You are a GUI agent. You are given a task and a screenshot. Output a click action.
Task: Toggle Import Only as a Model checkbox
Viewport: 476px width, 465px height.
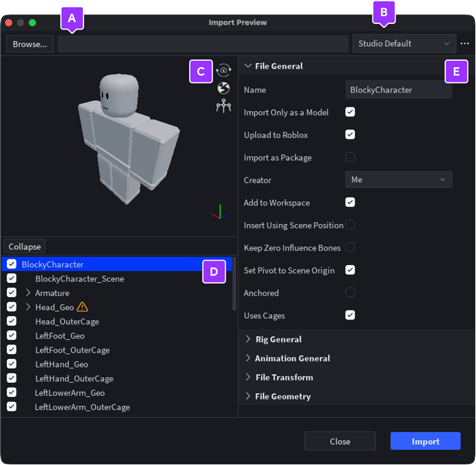click(x=350, y=112)
